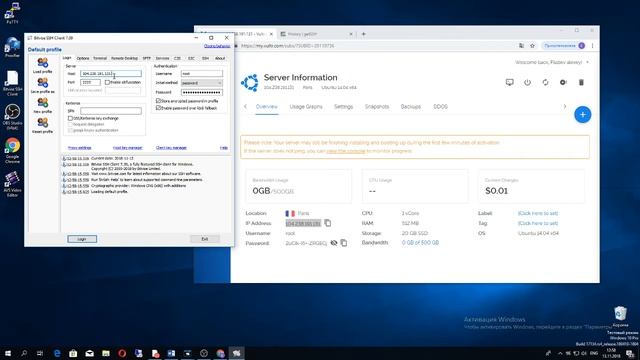Viewport: 640px width, 360px height.
Task: Open the Services tab in Bitvise
Action: click(162, 58)
